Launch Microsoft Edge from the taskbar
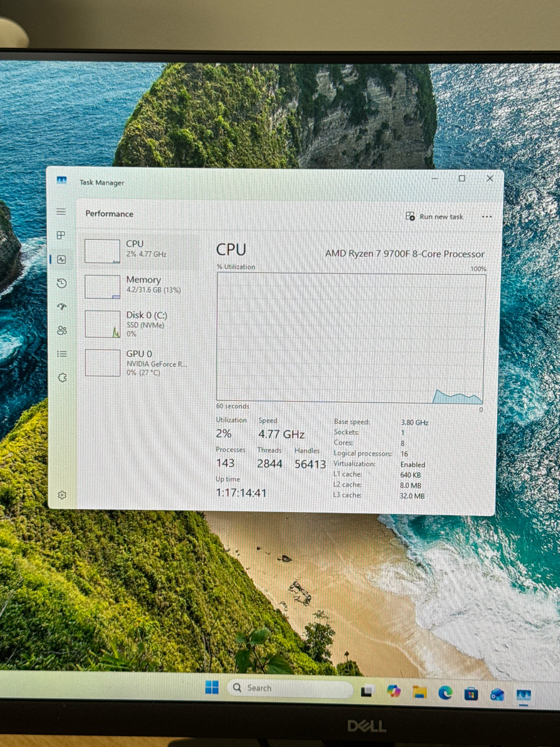Viewport: 560px width, 747px height. (445, 693)
